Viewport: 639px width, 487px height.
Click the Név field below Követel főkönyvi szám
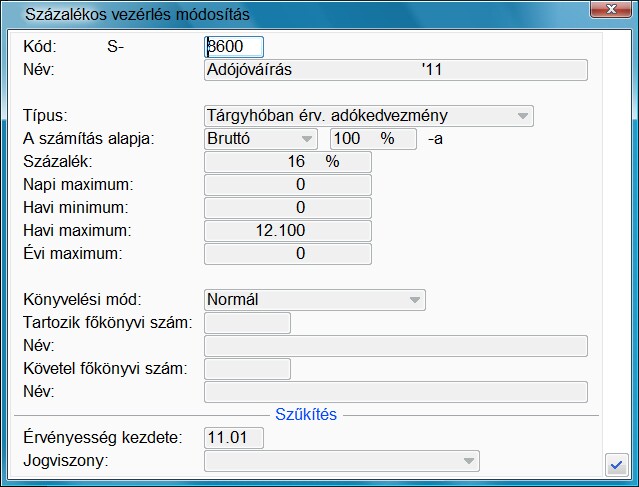coord(396,392)
